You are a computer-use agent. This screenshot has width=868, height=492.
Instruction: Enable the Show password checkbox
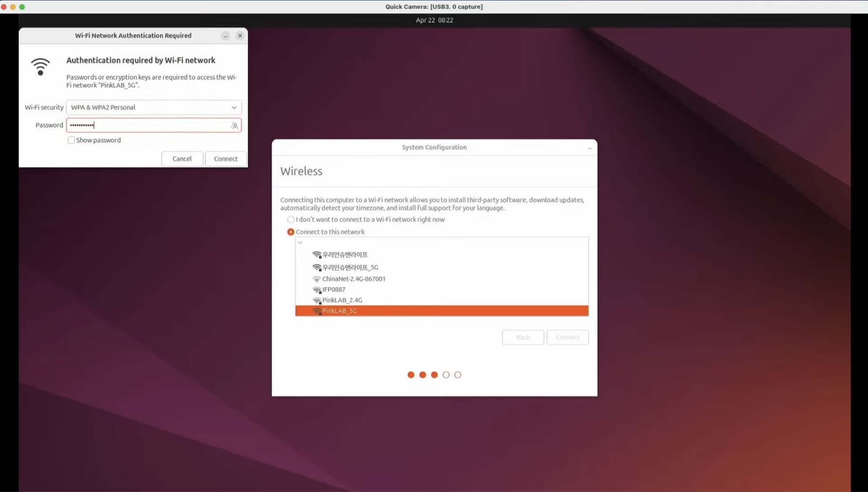[71, 140]
